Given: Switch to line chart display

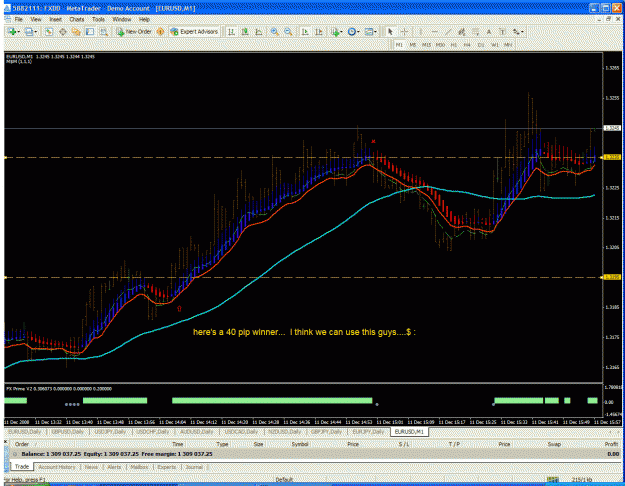Looking at the screenshot, I should point(259,32).
